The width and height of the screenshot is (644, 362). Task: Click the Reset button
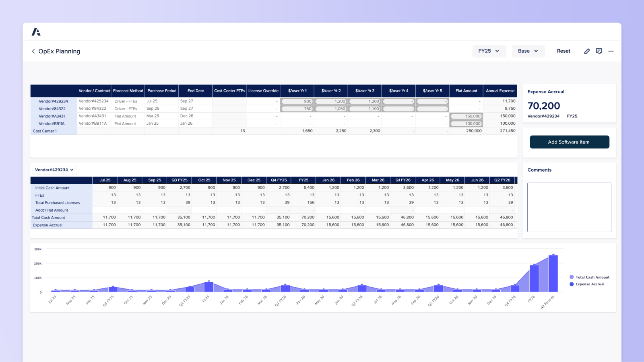[563, 51]
